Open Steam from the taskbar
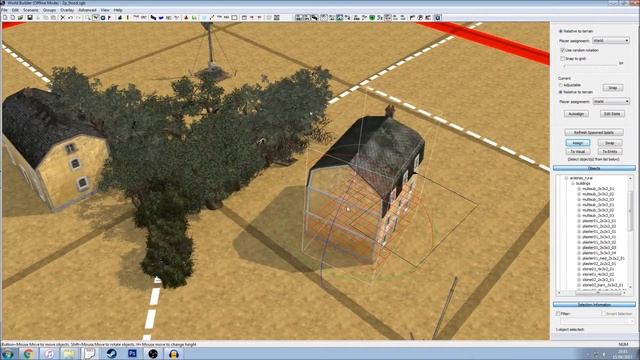The image size is (640, 360). point(111,353)
